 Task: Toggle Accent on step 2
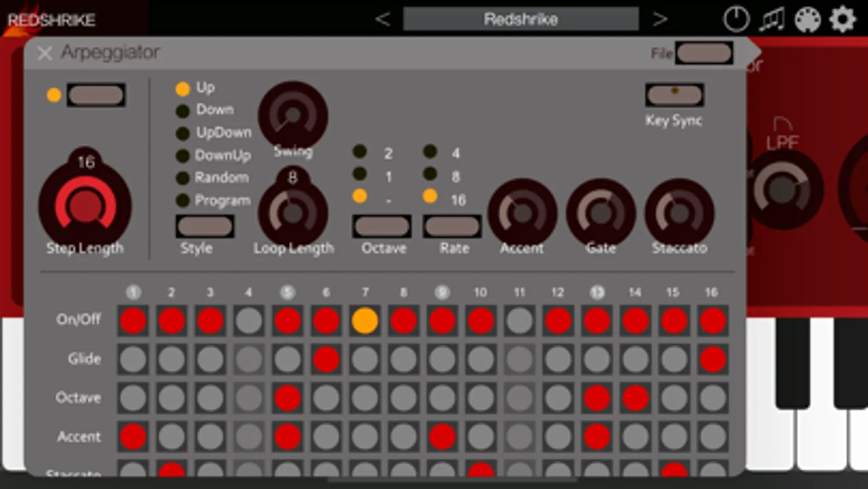172,436
